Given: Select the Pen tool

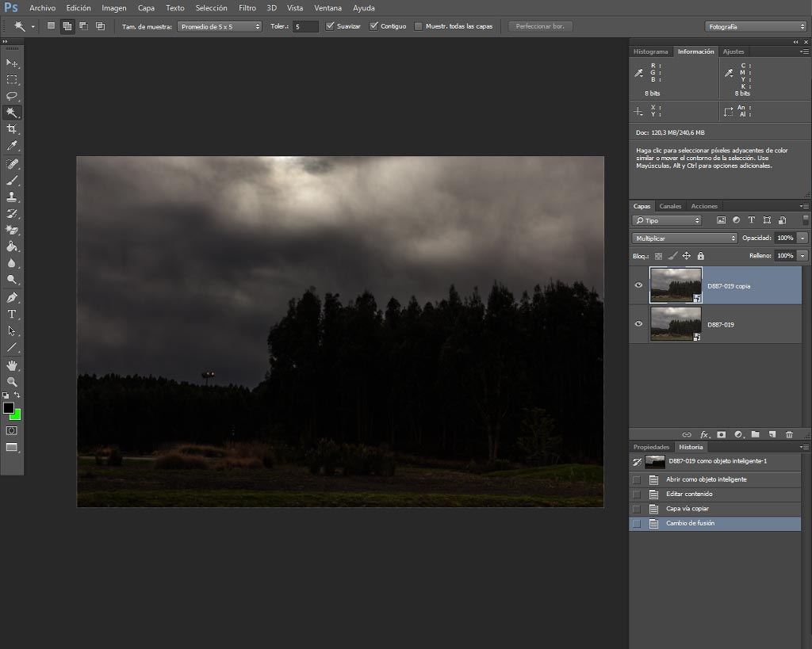Looking at the screenshot, I should coord(12,298).
